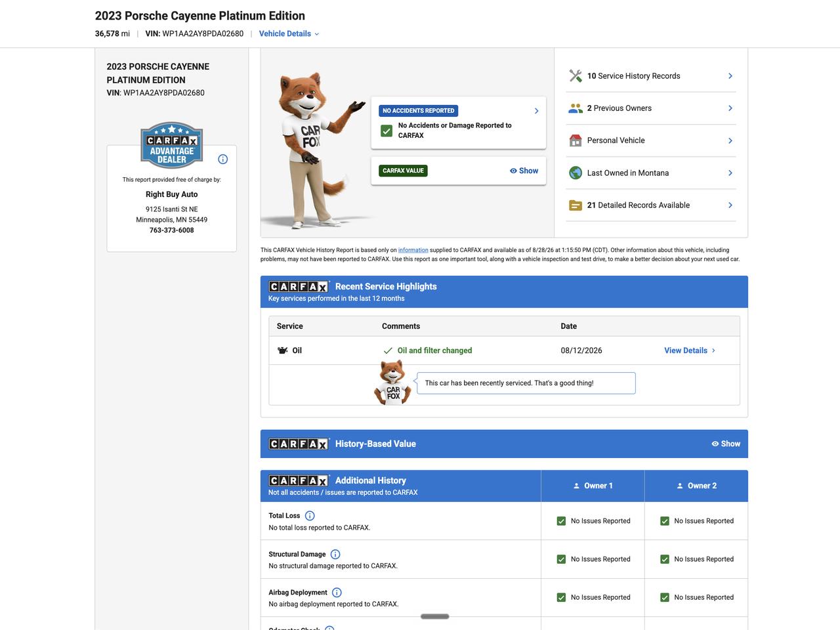Screen dimensions: 840x630
Task: Follow the 'information' hyperlink in disclaimer
Action: pyautogui.click(x=413, y=250)
